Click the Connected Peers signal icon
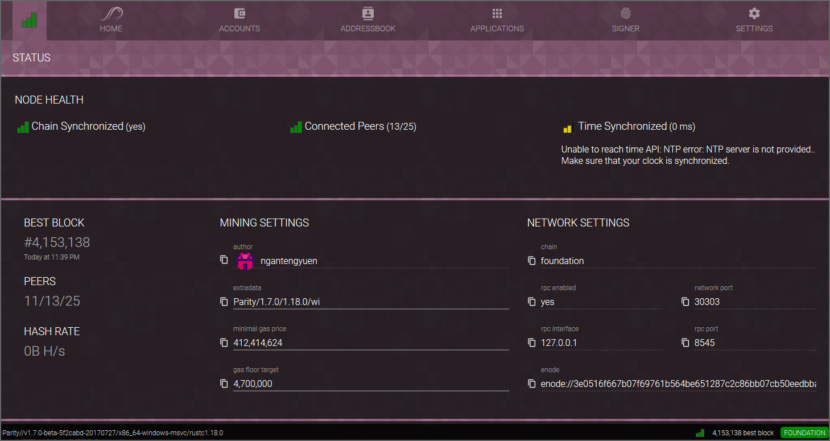The image size is (830, 441). coord(296,127)
